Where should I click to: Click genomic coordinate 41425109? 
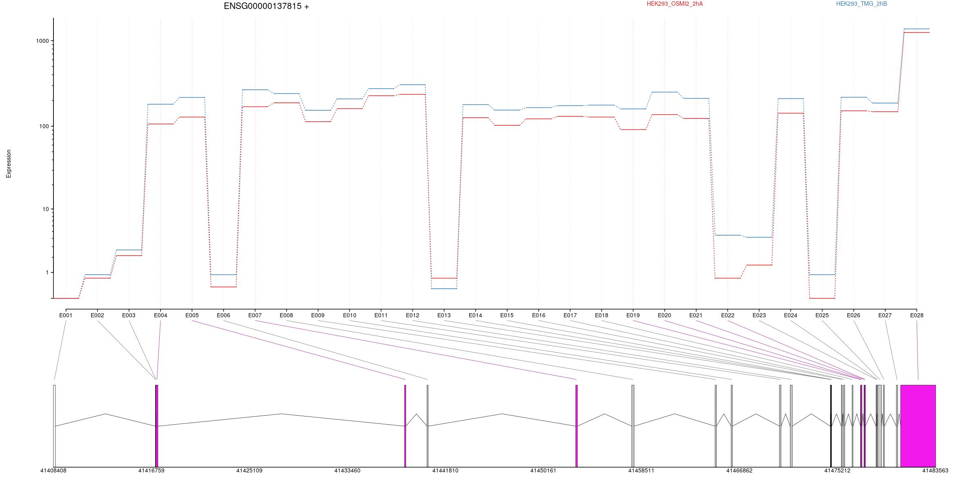tap(249, 470)
